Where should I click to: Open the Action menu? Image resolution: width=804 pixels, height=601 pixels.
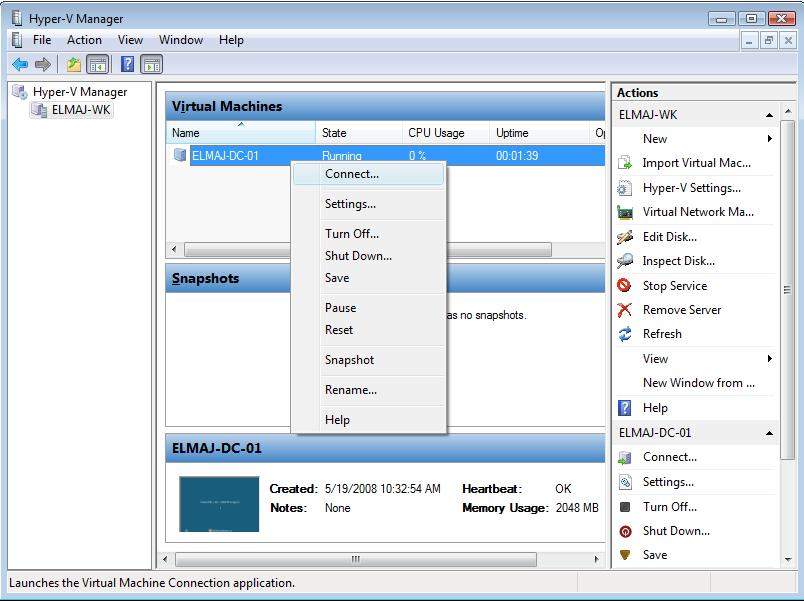pos(84,40)
